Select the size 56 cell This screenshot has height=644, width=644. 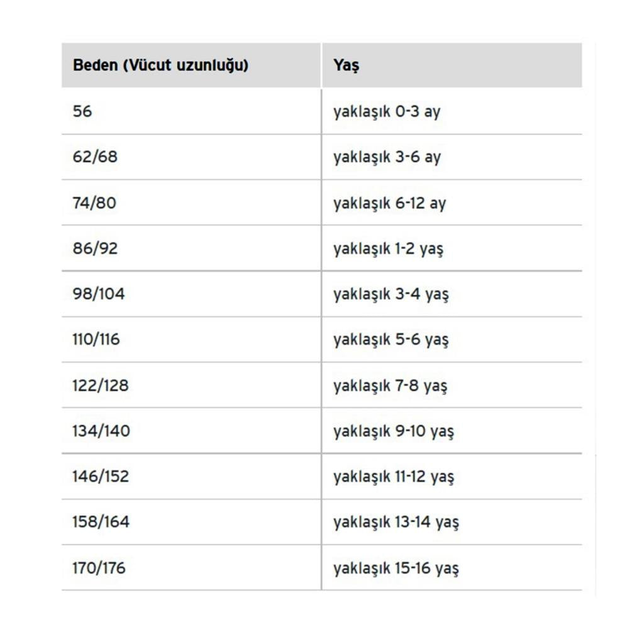pyautogui.click(x=82, y=111)
